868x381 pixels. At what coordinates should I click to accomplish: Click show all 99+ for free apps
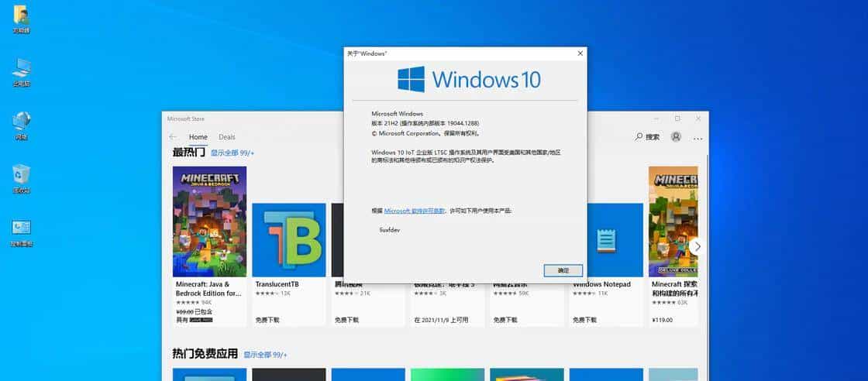click(x=265, y=355)
